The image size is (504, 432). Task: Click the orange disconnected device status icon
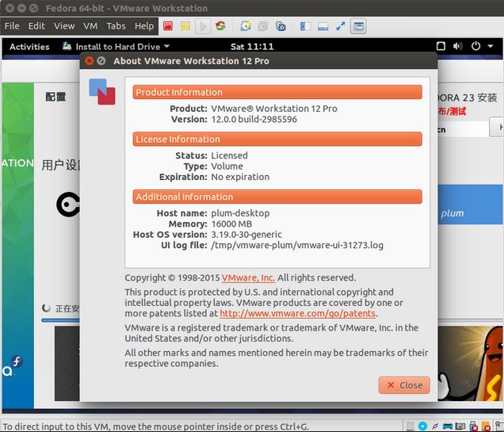point(486,426)
